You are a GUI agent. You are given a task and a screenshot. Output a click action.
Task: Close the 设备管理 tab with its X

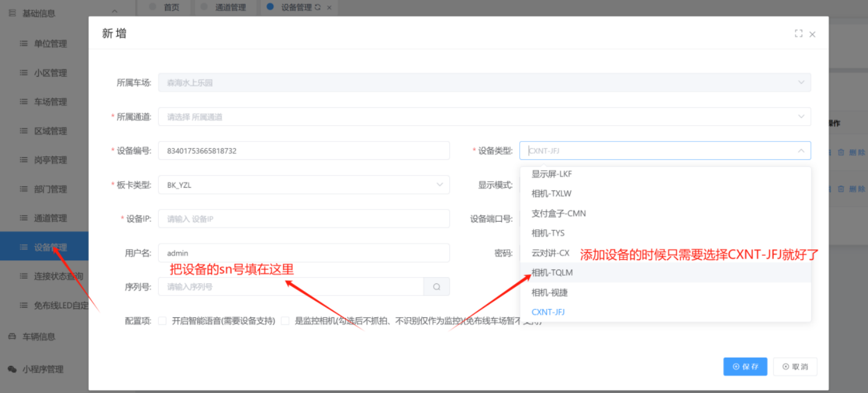pyautogui.click(x=329, y=8)
